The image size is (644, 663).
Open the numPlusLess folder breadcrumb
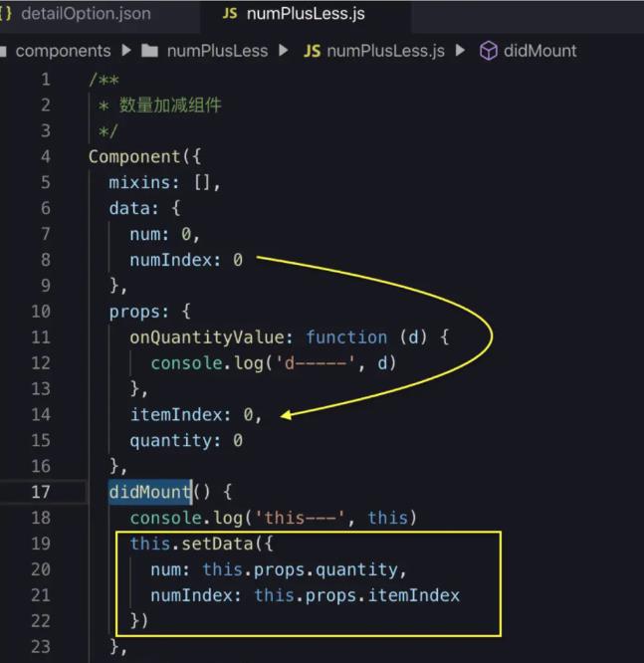pyautogui.click(x=217, y=51)
